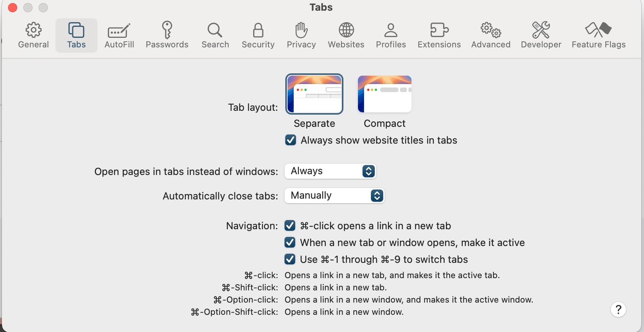Open the AutoFill key-and-pencil pane
The height and width of the screenshot is (332, 644).
click(119, 36)
